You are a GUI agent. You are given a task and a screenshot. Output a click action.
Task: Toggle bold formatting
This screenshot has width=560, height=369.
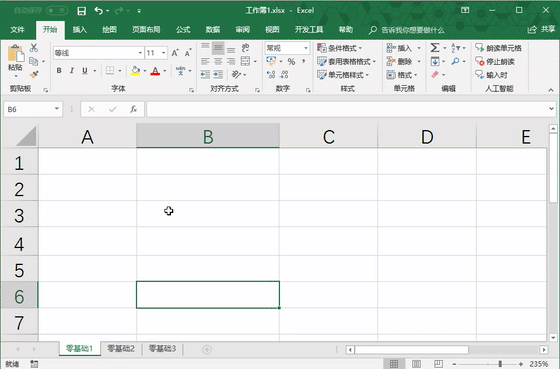click(59, 71)
